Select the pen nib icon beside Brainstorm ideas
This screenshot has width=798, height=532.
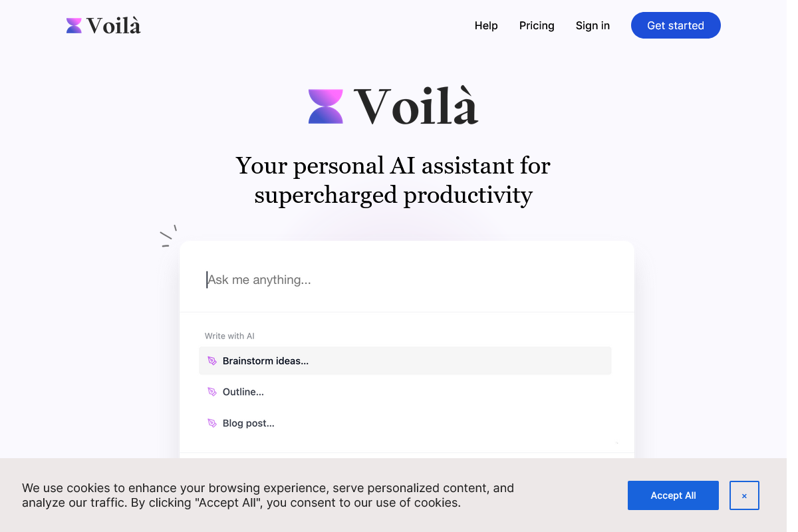(x=212, y=360)
